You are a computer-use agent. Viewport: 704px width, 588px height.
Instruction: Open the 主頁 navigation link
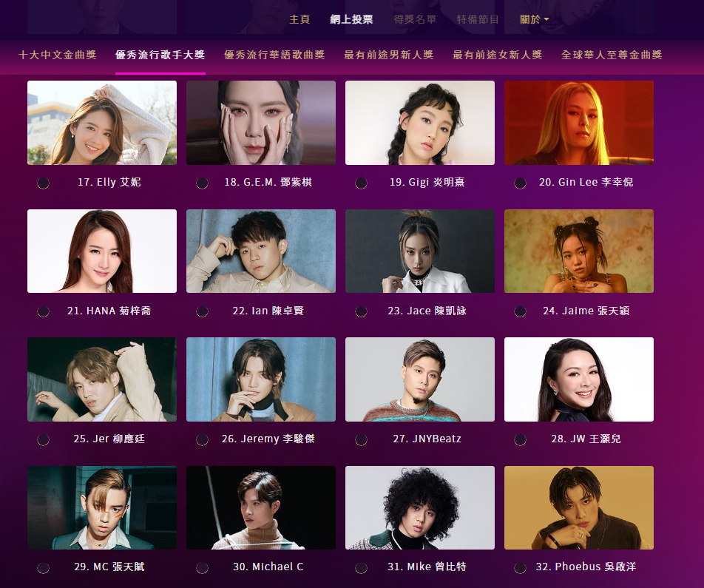(x=299, y=19)
